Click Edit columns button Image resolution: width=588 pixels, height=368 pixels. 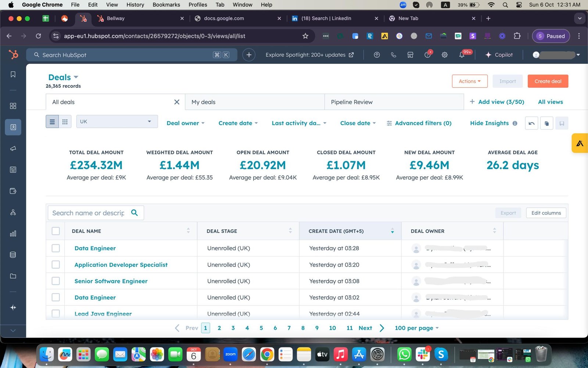[546, 213]
